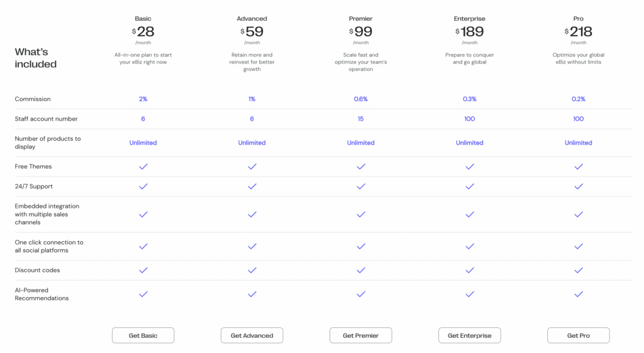The height and width of the screenshot is (353, 644).
Task: Click the What's included heading
Action: pyautogui.click(x=36, y=58)
